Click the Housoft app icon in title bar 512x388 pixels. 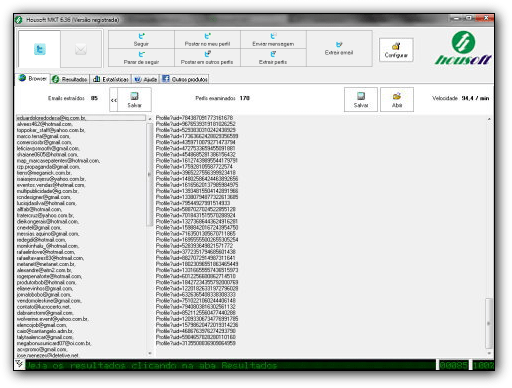click(19, 20)
